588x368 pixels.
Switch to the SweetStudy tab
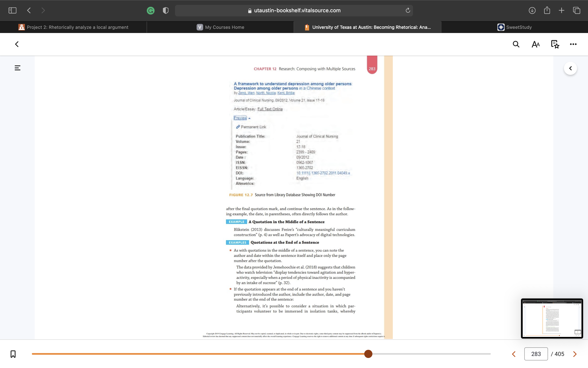tap(514, 27)
